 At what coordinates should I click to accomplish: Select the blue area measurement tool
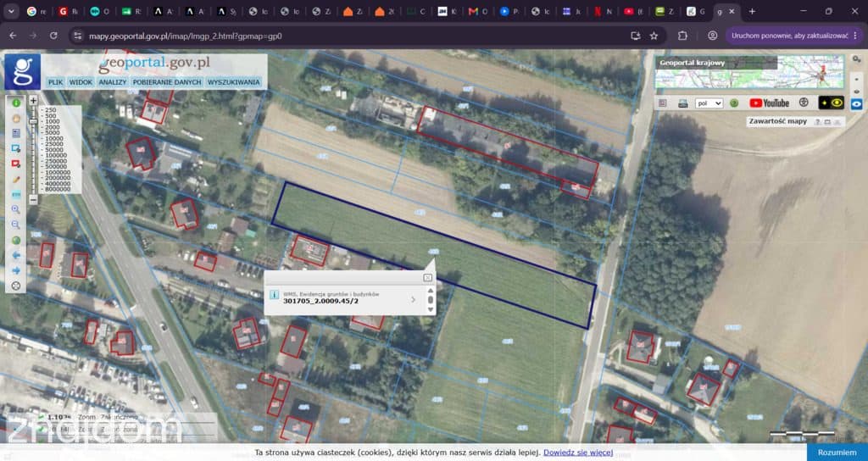[16, 149]
